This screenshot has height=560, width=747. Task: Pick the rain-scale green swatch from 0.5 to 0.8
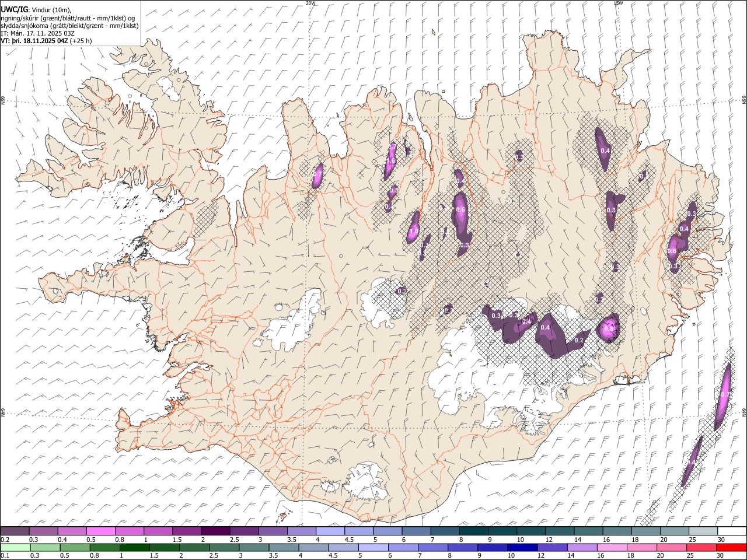coord(75,548)
